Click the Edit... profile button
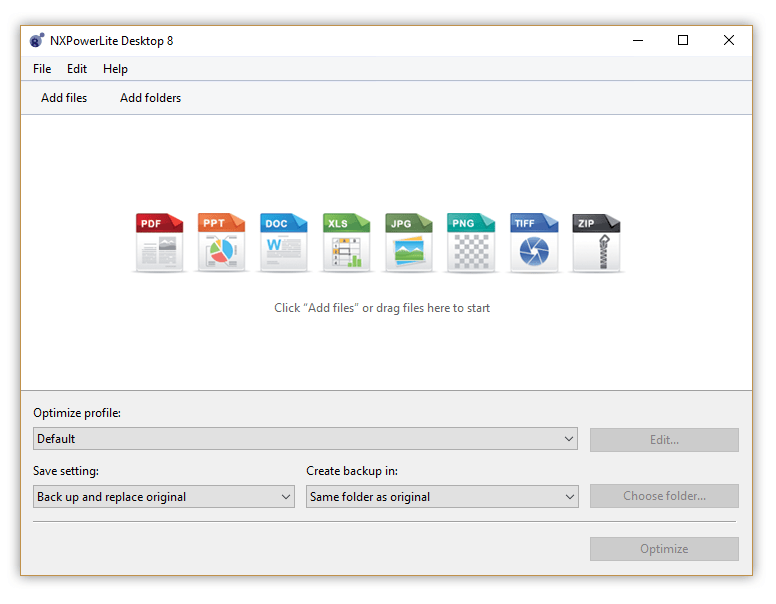This screenshot has height=604, width=776. (664, 440)
